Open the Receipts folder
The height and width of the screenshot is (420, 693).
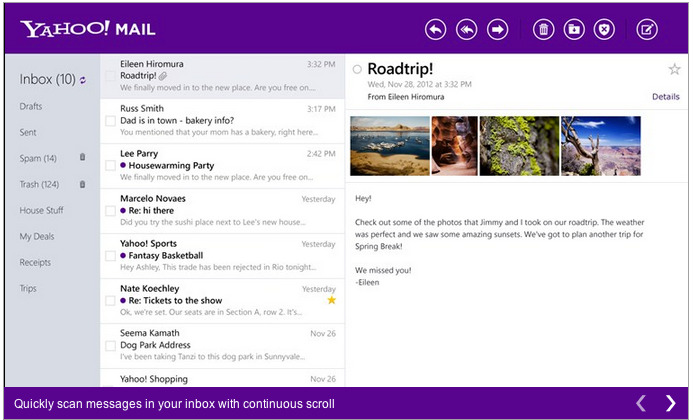click(35, 263)
